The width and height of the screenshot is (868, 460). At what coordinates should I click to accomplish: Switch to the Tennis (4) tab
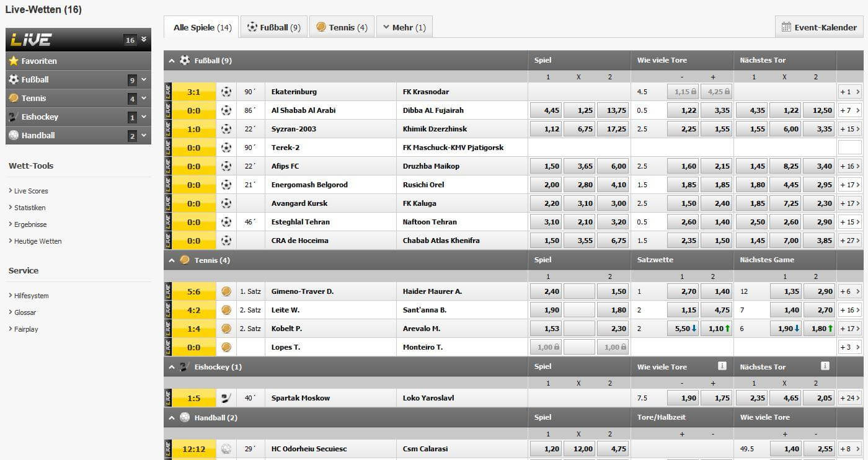click(x=342, y=27)
